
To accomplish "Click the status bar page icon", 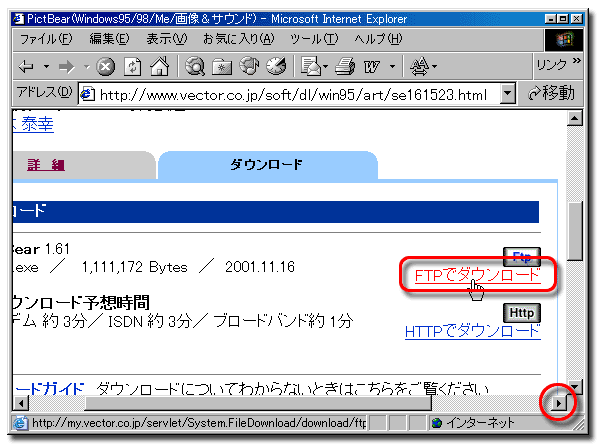I will click(x=20, y=423).
